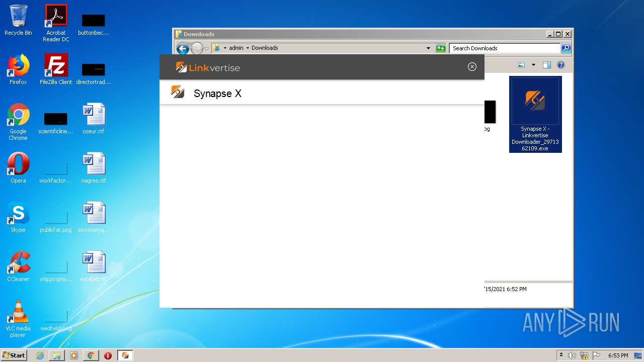The height and width of the screenshot is (362, 644).
Task: Change the view in Explorer toolbar
Action: [522, 65]
